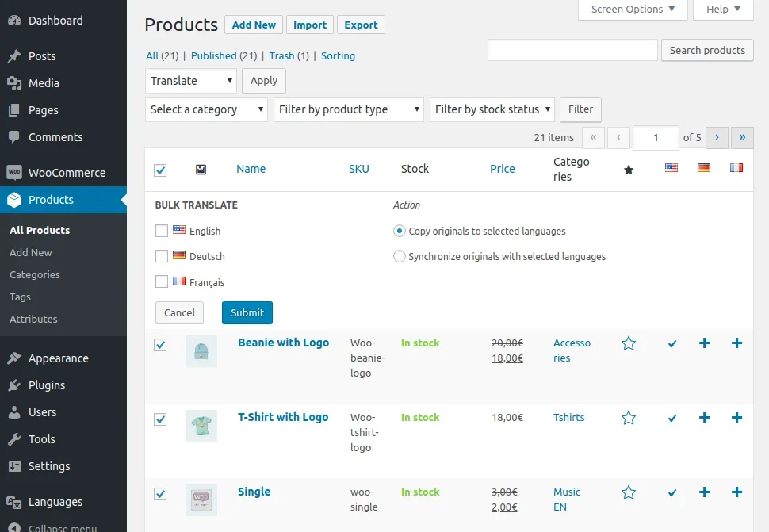Add a German translation for Single

[x=704, y=492]
